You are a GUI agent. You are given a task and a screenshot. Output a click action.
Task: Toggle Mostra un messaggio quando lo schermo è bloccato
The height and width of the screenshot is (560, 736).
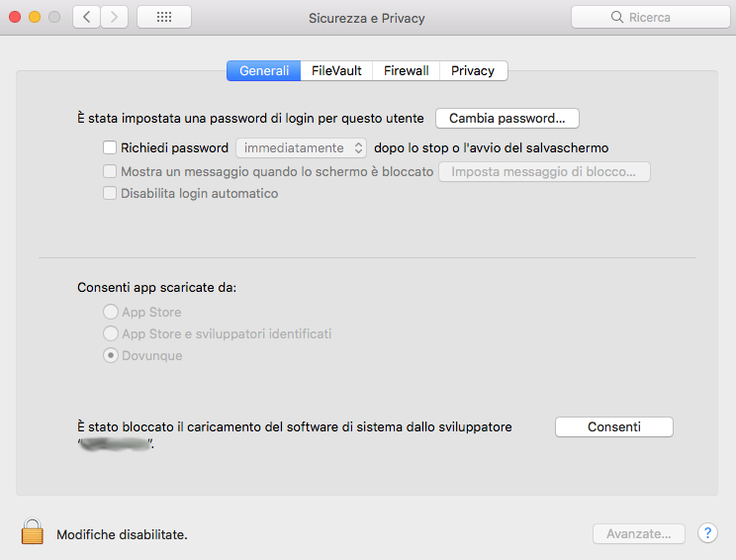(110, 171)
